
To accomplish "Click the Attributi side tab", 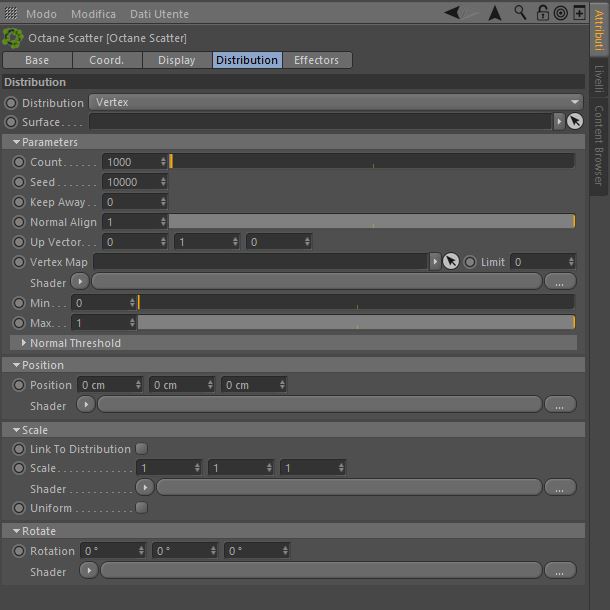I will [599, 31].
